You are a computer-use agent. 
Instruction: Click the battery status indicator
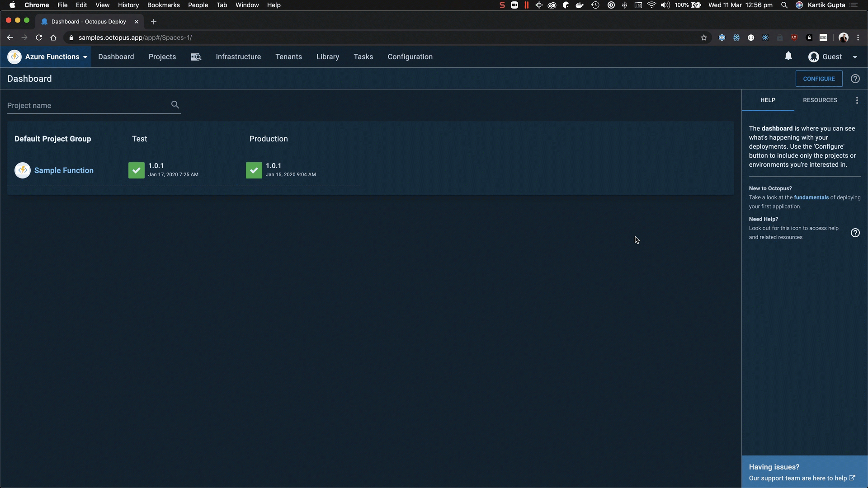(688, 5)
